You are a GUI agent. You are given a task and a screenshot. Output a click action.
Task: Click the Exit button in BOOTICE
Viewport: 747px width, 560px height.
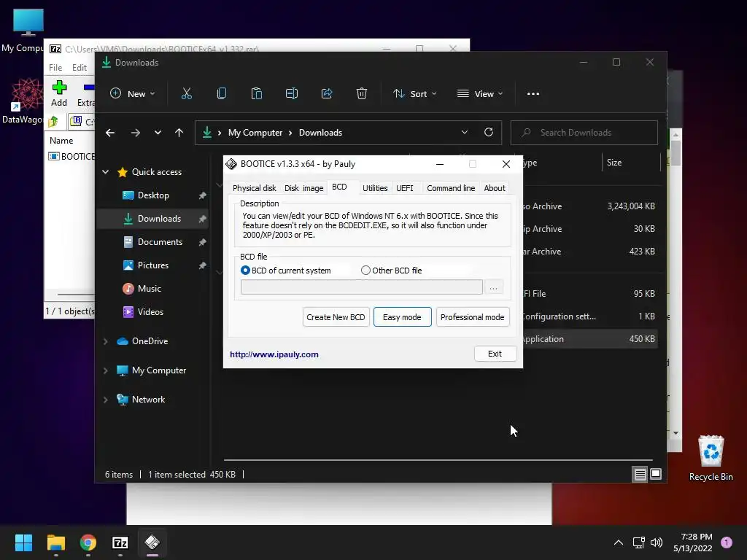(x=495, y=354)
